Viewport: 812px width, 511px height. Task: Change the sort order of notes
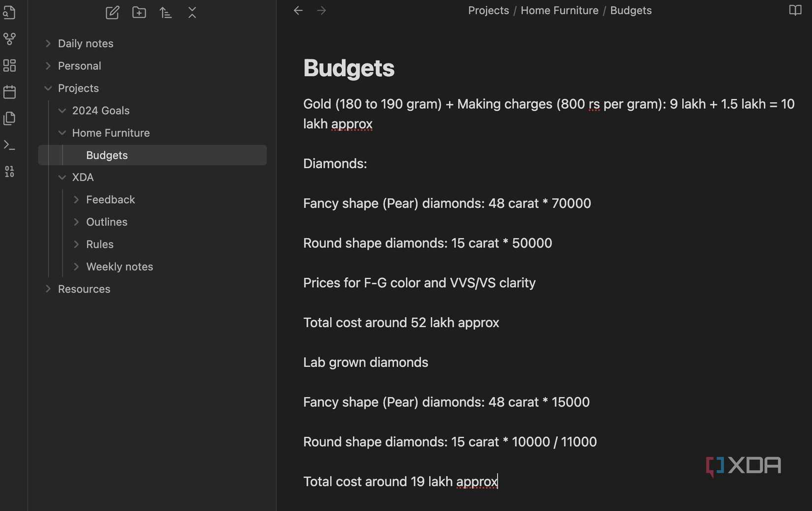tap(166, 13)
